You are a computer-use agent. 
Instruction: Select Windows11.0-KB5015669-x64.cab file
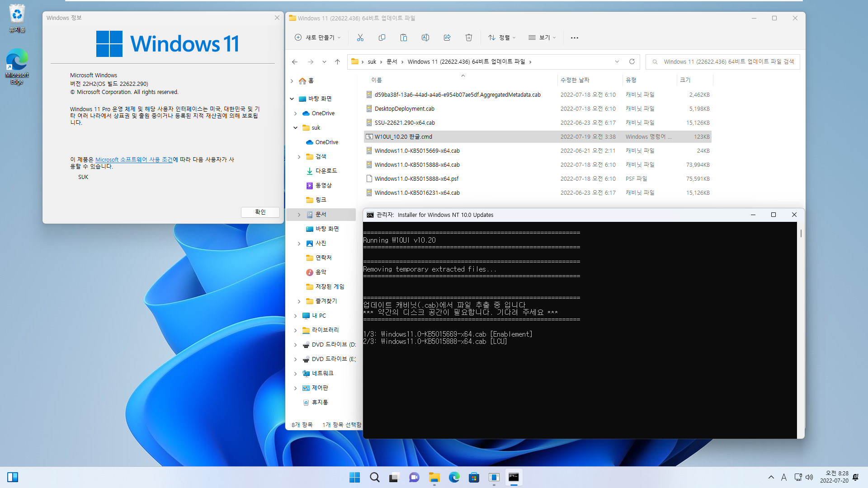coord(538,151)
